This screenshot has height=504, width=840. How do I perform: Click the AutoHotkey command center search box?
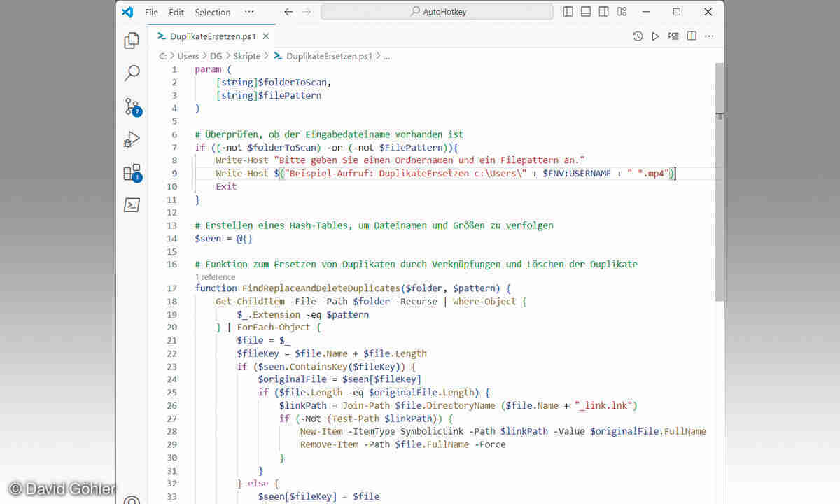[436, 12]
